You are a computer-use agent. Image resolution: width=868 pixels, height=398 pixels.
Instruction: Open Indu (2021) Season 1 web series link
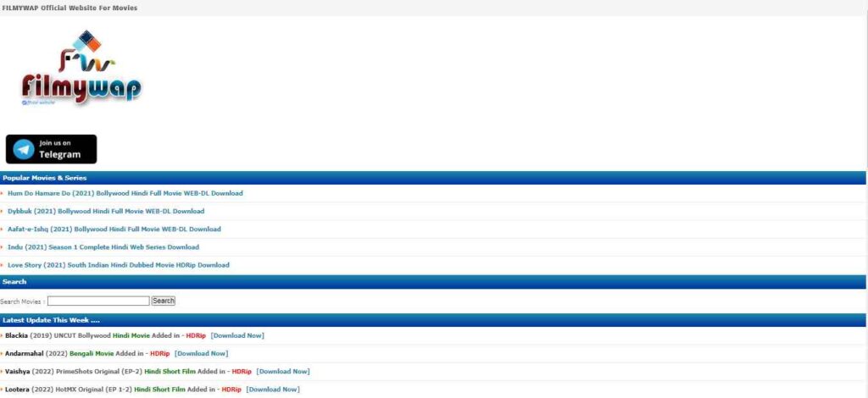coord(103,247)
